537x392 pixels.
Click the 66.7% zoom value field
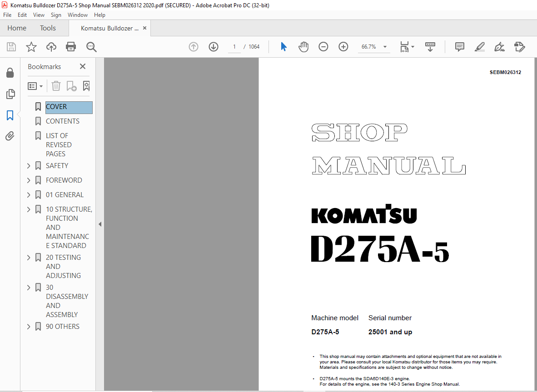point(368,47)
